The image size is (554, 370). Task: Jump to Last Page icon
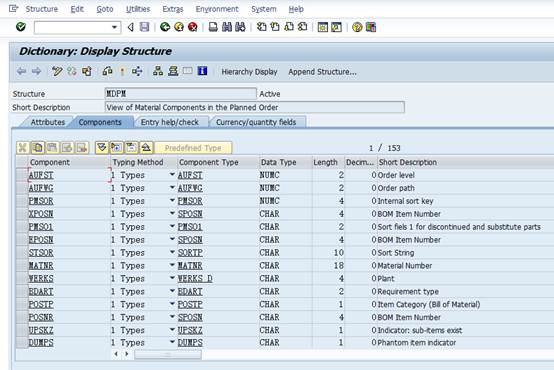(302, 27)
